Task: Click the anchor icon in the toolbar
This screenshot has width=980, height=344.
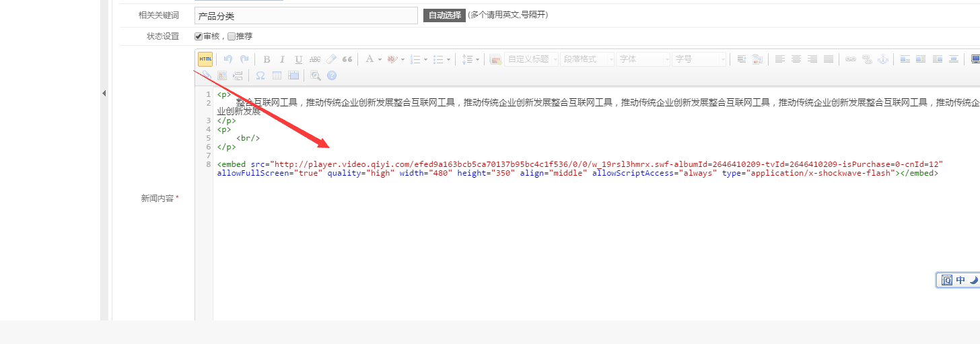Action: [883, 59]
